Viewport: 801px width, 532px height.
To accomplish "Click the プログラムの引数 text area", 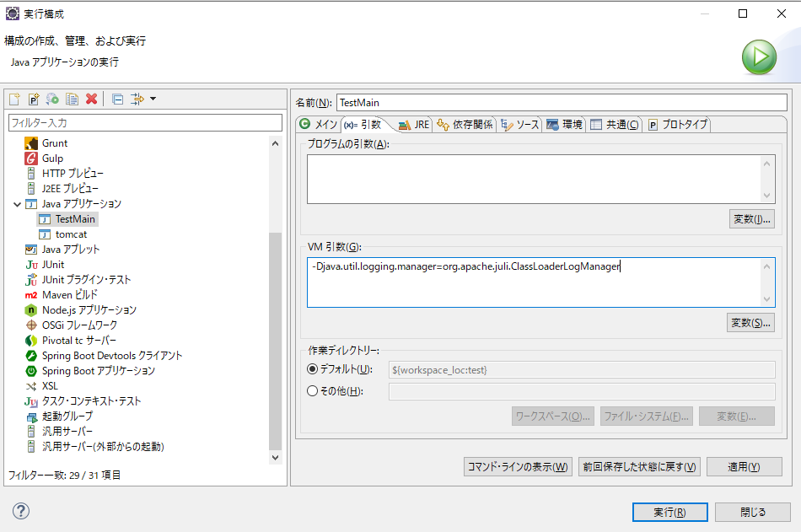I will tap(534, 179).
